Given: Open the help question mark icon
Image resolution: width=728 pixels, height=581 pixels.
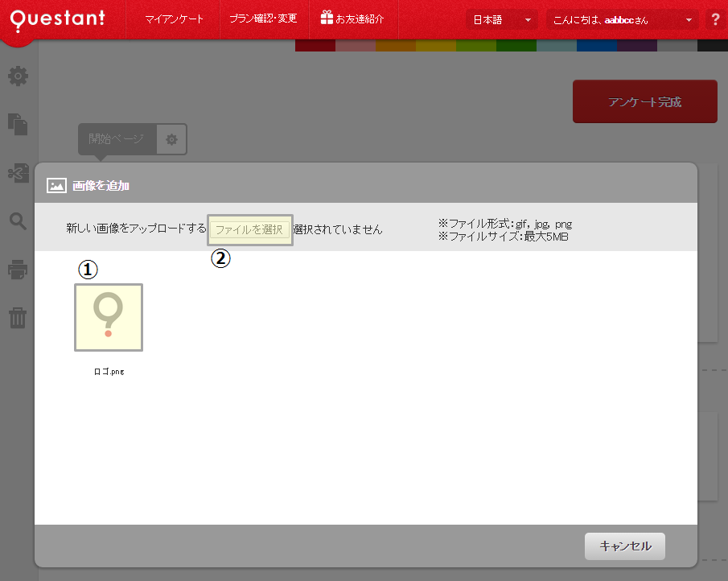Looking at the screenshot, I should coord(715,20).
